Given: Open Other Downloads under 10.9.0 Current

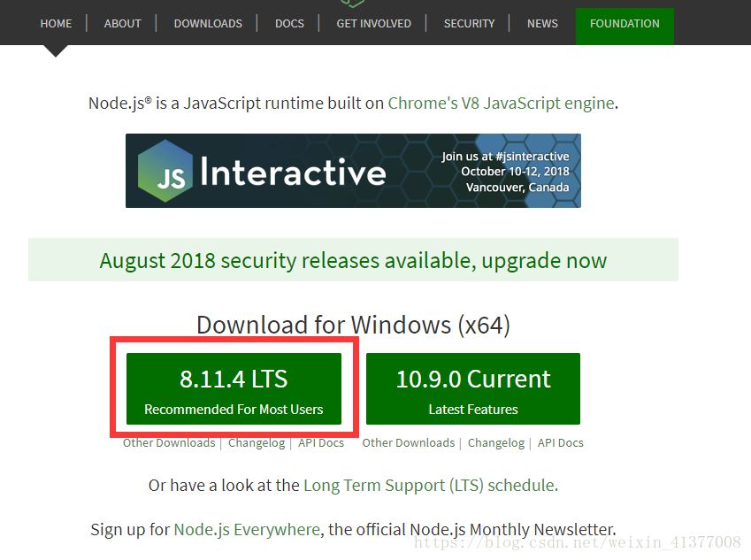Looking at the screenshot, I should 409,443.
